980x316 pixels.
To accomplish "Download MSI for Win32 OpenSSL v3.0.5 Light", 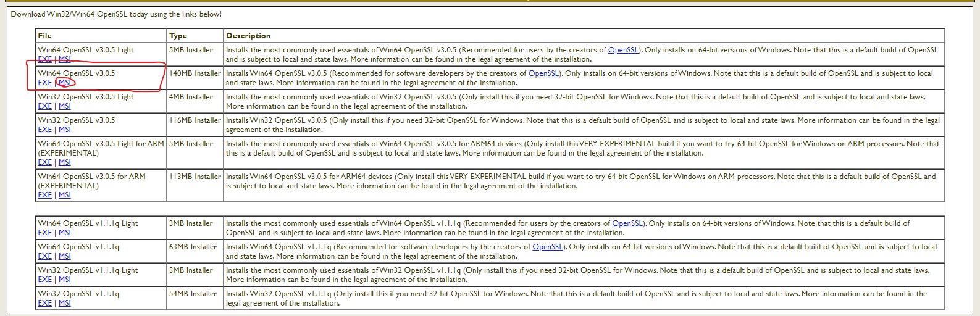I will point(64,106).
